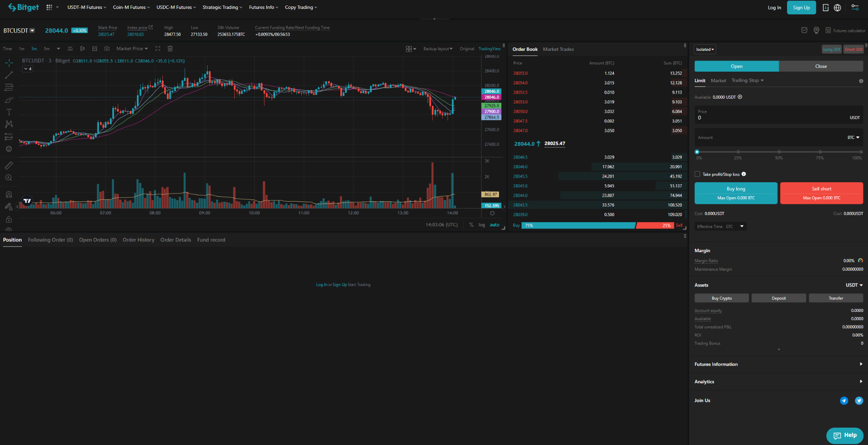Screen dimensions: 868x445
Task: Open the settings sliders icon in header
Action: (855, 7)
